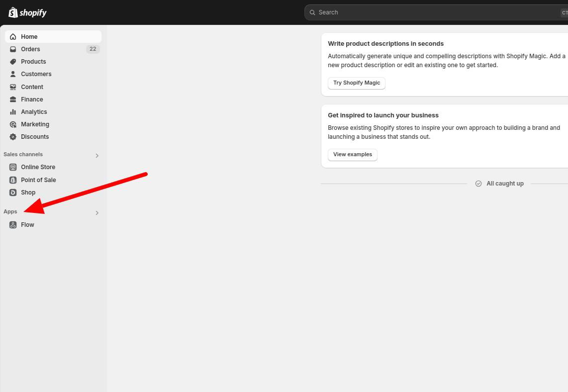The image size is (568, 392).
Task: Click the Home icon in sidebar
Action: (x=13, y=37)
